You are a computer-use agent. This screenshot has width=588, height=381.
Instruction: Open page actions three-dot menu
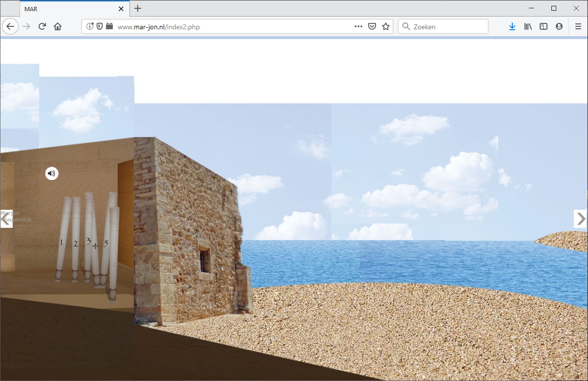click(x=358, y=27)
